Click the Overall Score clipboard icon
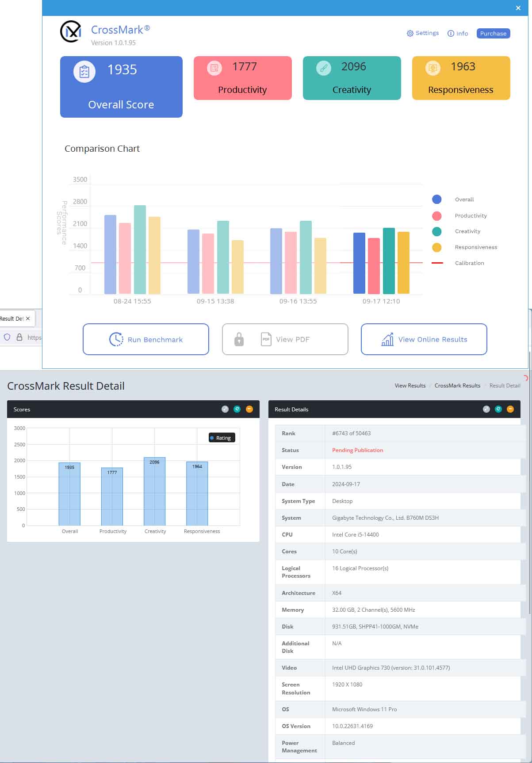Viewport: 532px width, 763px height. point(84,71)
